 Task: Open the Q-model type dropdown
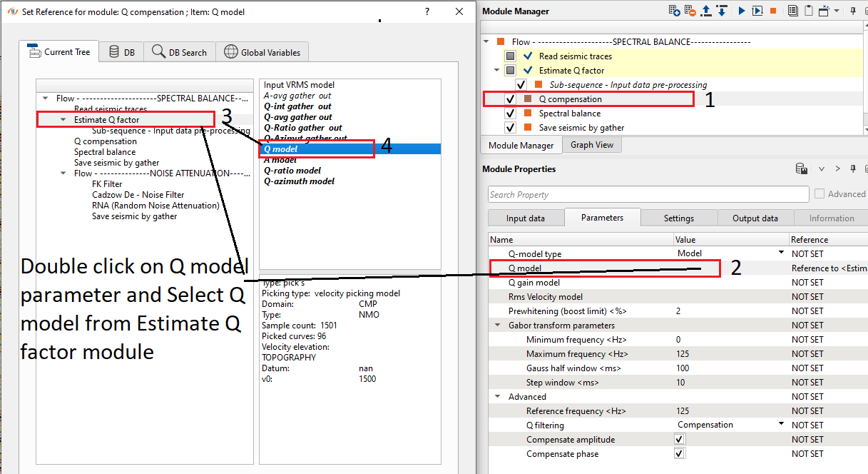point(781,253)
